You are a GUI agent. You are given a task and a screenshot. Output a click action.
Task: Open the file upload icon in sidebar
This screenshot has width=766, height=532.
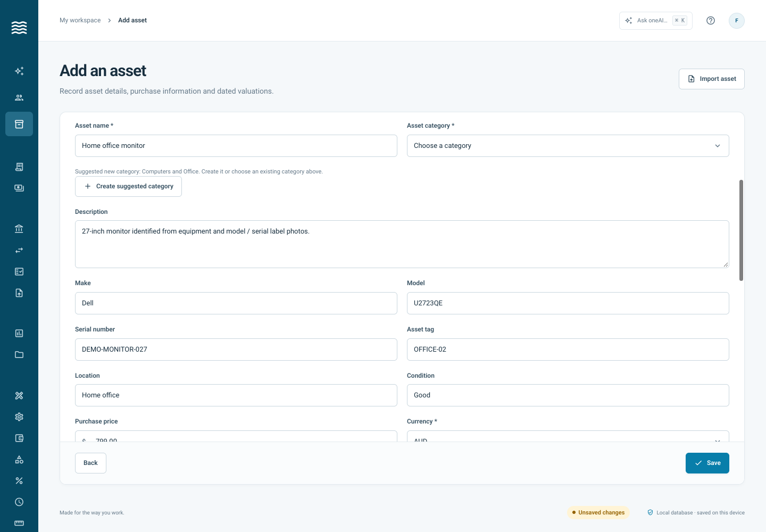(x=19, y=293)
